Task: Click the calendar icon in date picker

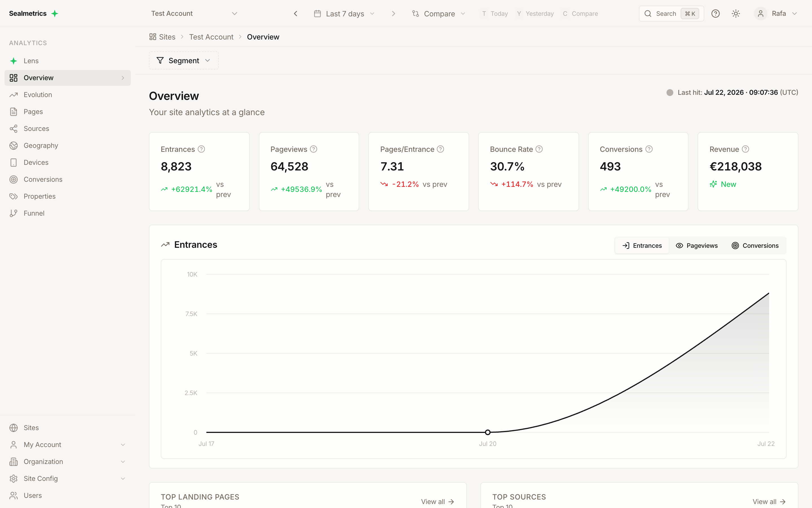Action: (317, 14)
